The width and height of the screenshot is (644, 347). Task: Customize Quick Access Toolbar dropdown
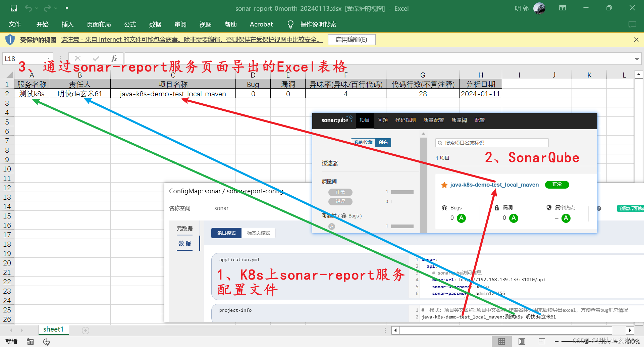point(67,8)
